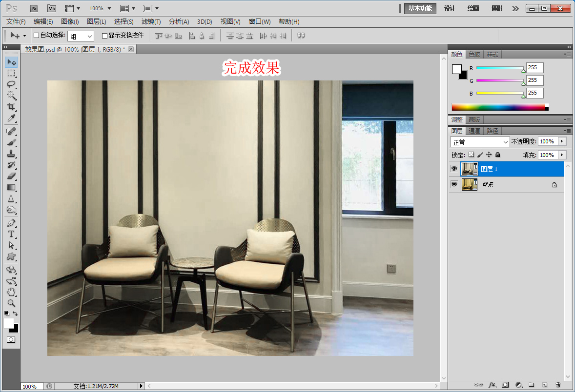This screenshot has width=575, height=392.
Task: Switch to the 通道 tab
Action: click(x=474, y=131)
